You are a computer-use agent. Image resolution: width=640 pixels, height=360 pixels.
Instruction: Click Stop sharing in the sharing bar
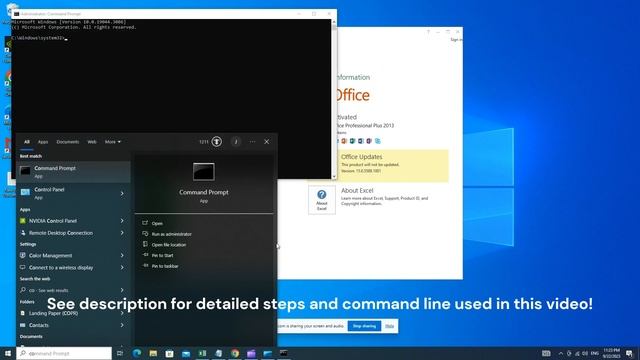(364, 326)
